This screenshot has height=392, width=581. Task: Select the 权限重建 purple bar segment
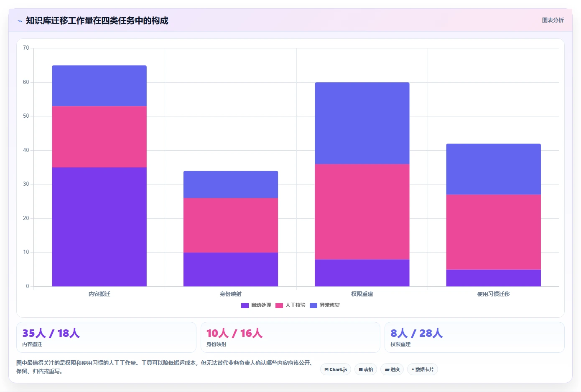point(362,273)
